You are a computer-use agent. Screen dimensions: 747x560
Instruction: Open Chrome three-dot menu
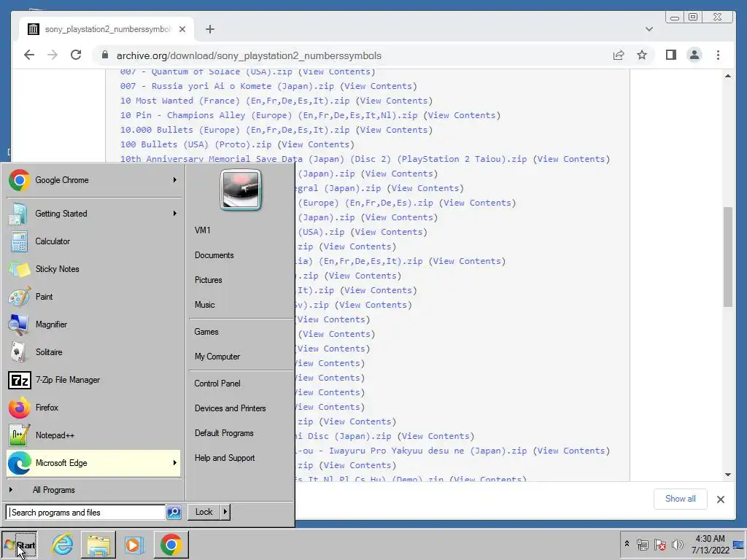(x=718, y=55)
